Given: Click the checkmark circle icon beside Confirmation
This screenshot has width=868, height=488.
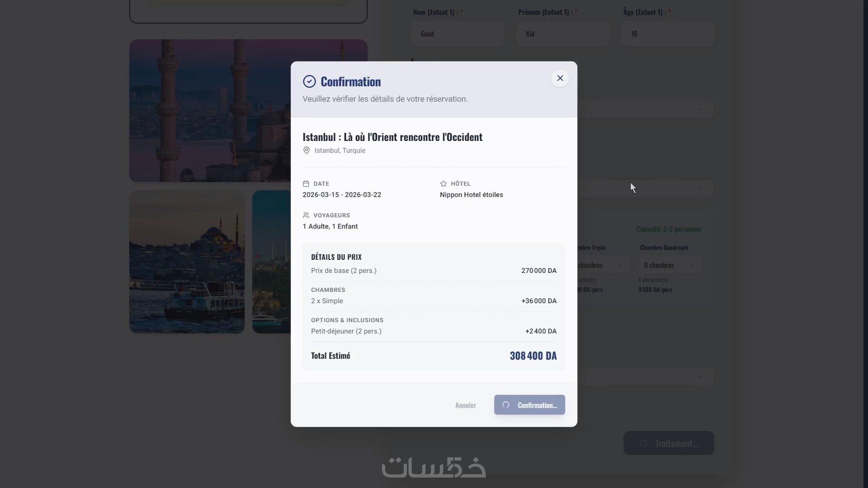Looking at the screenshot, I should pyautogui.click(x=309, y=81).
